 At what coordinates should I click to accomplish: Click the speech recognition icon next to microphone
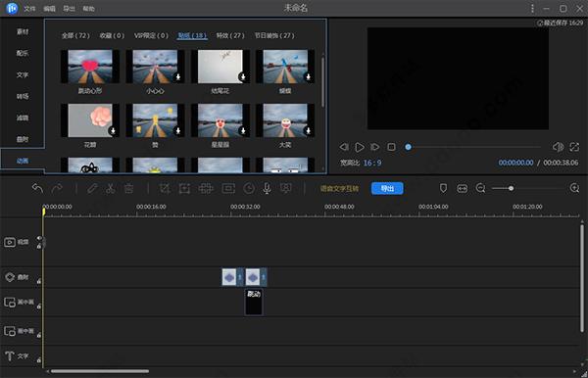point(286,188)
